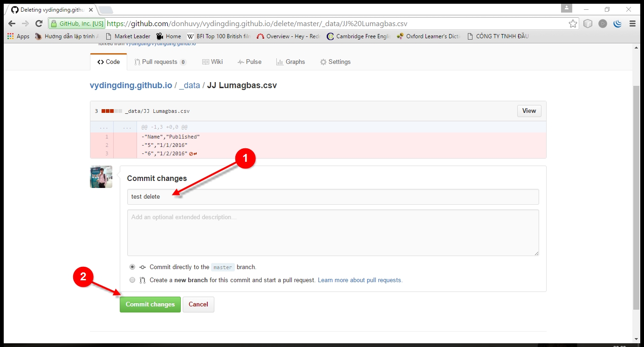Open the Wiki tab
644x347 pixels.
pyautogui.click(x=212, y=62)
